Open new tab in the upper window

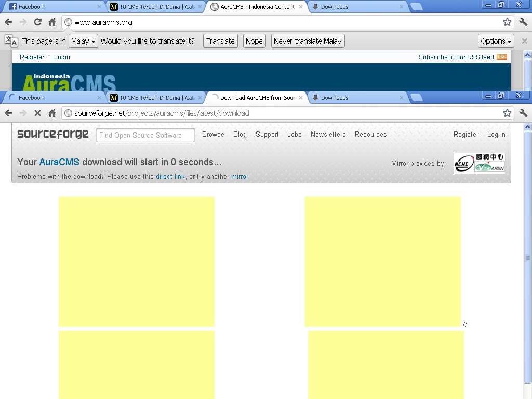[x=416, y=7]
